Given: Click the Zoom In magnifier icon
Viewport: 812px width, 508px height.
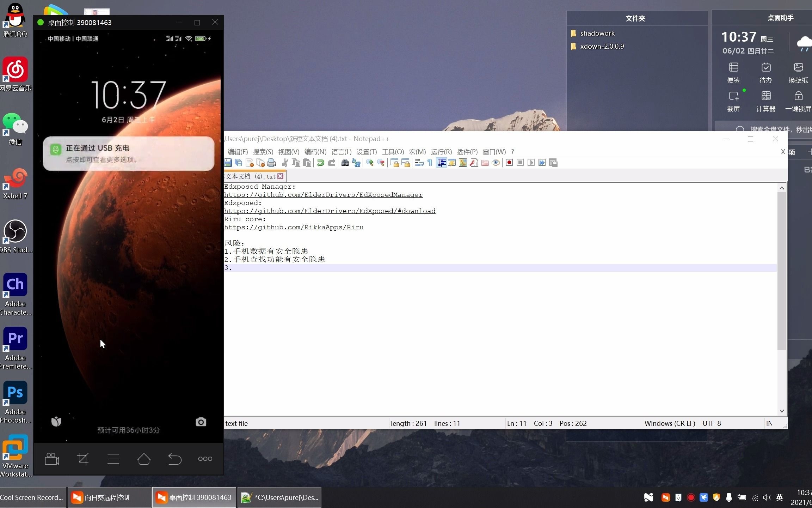Looking at the screenshot, I should tap(370, 163).
